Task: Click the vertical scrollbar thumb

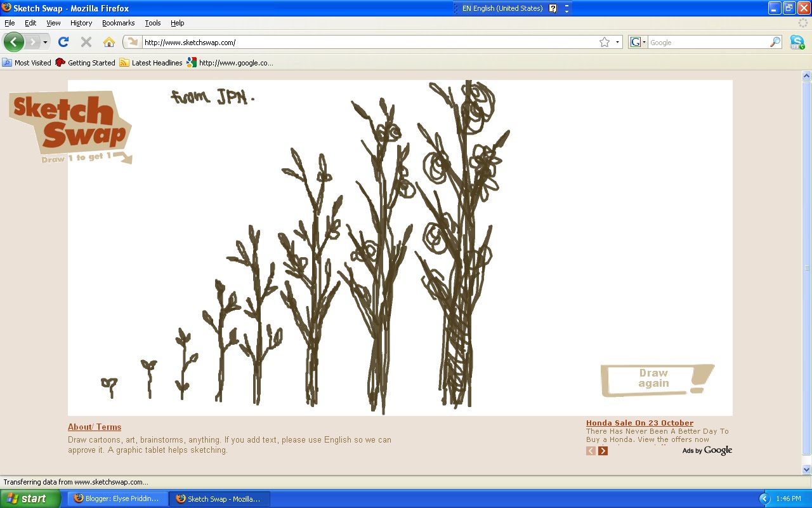Action: 807,268
